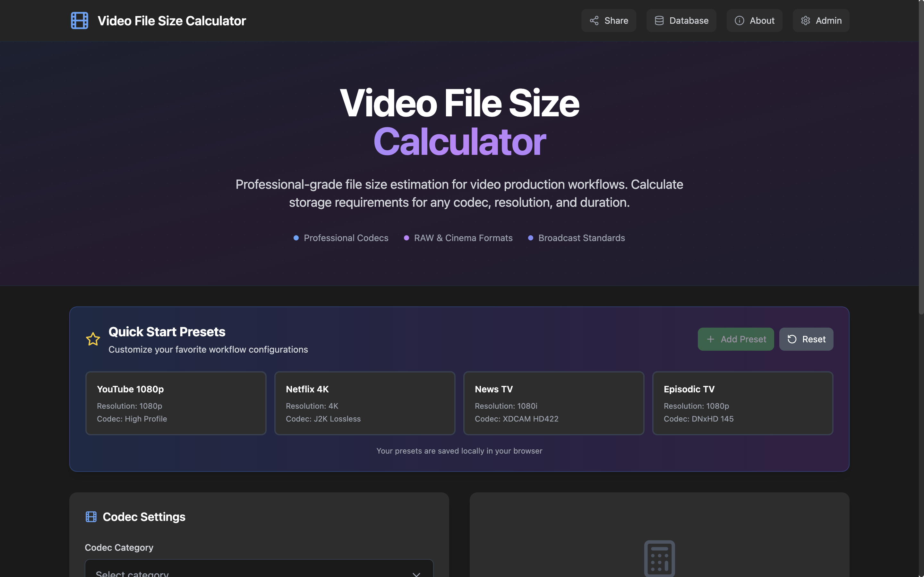
Task: Click the film strip logo icon
Action: coord(80,21)
